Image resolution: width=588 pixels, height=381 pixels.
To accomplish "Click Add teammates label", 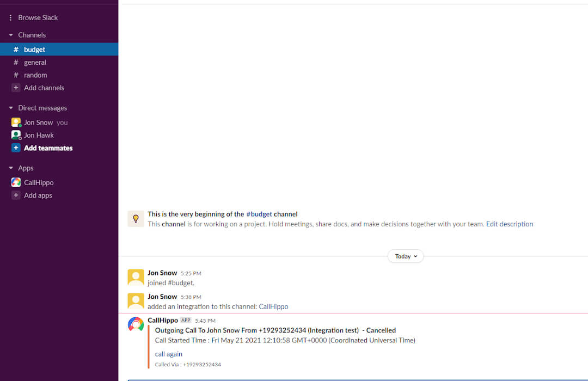I will point(48,148).
